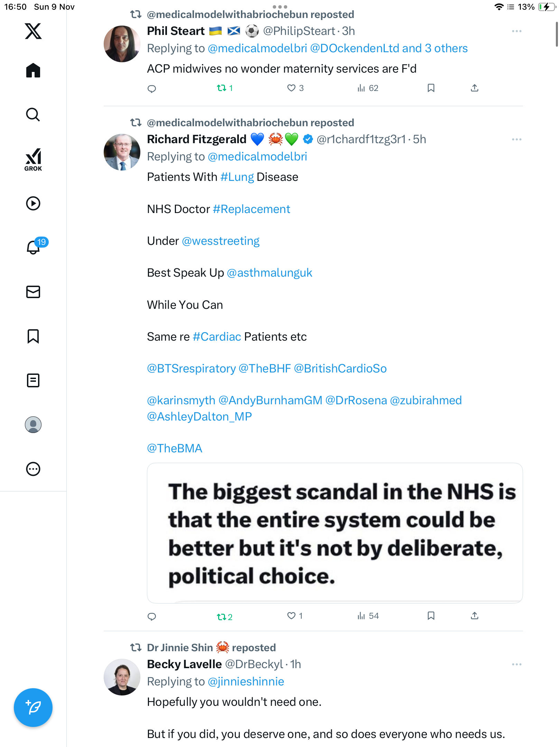The image size is (560, 747).
Task: Open Grok from the sidebar
Action: pos(33,159)
